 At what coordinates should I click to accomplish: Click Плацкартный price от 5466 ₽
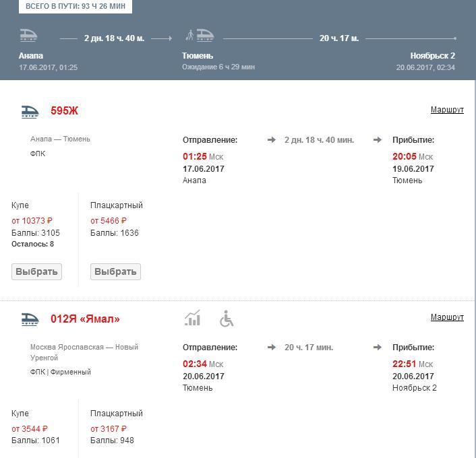(x=109, y=221)
